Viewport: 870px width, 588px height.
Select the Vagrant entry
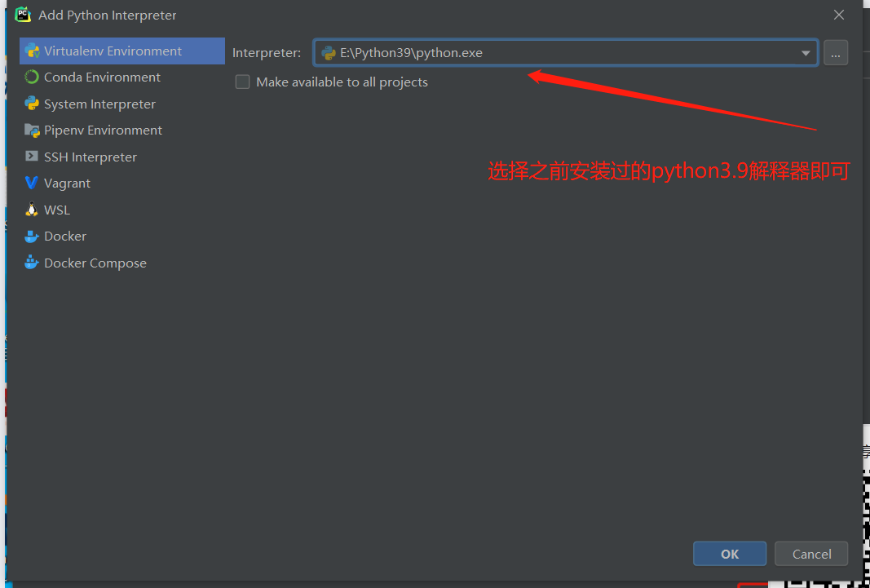122,183
